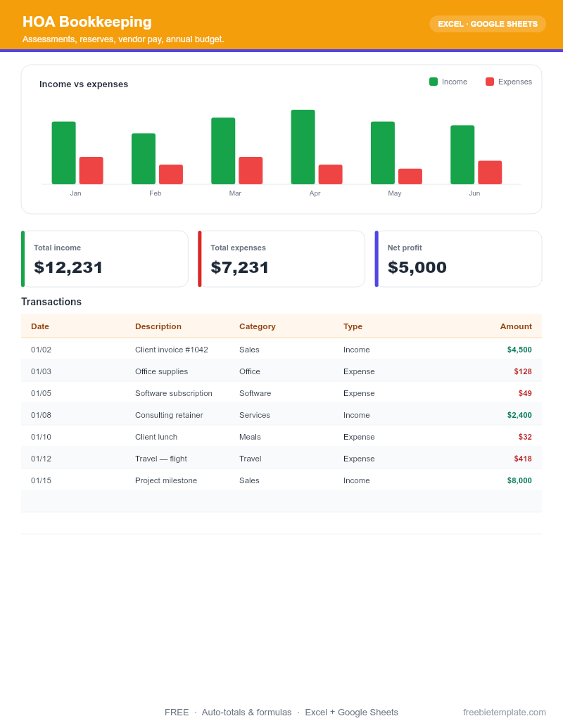The width and height of the screenshot is (563, 728).
Task: Select the Project milestone cell
Action: (x=166, y=480)
